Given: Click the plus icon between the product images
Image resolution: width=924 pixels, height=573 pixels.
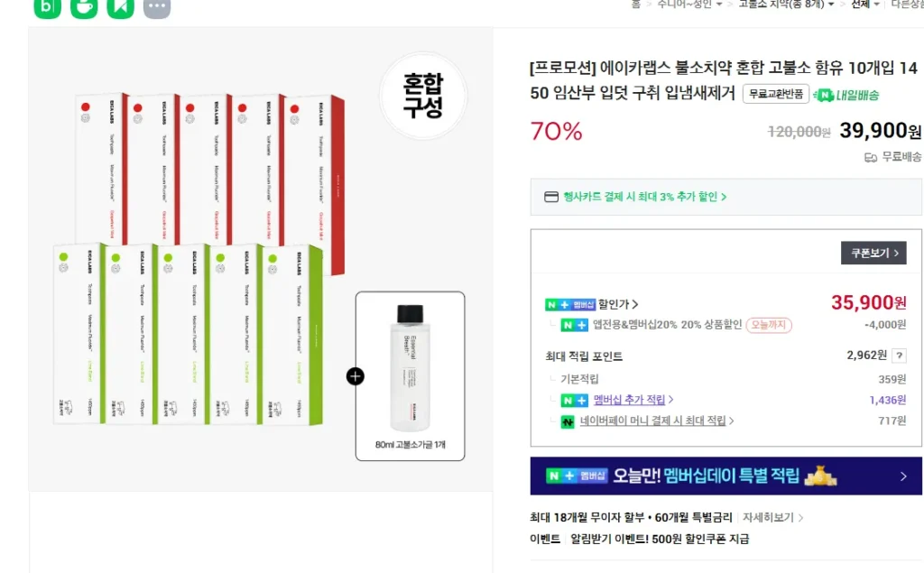Looking at the screenshot, I should click(356, 376).
